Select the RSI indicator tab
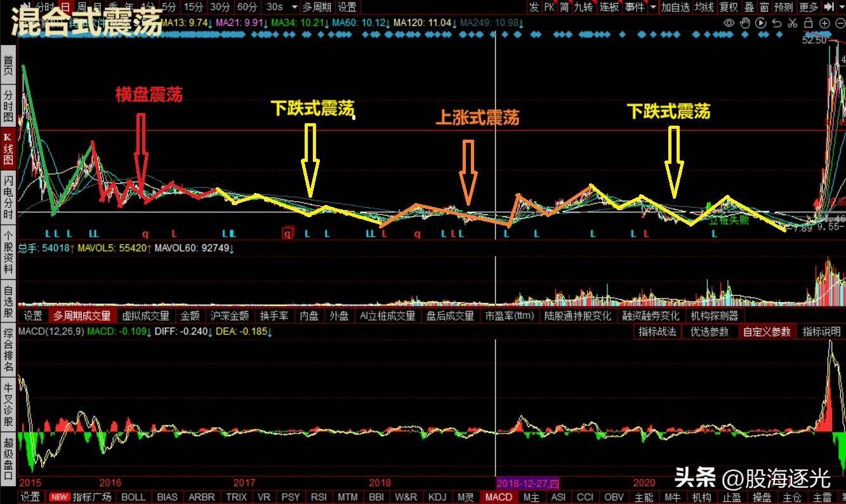846x504 pixels. 319,497
